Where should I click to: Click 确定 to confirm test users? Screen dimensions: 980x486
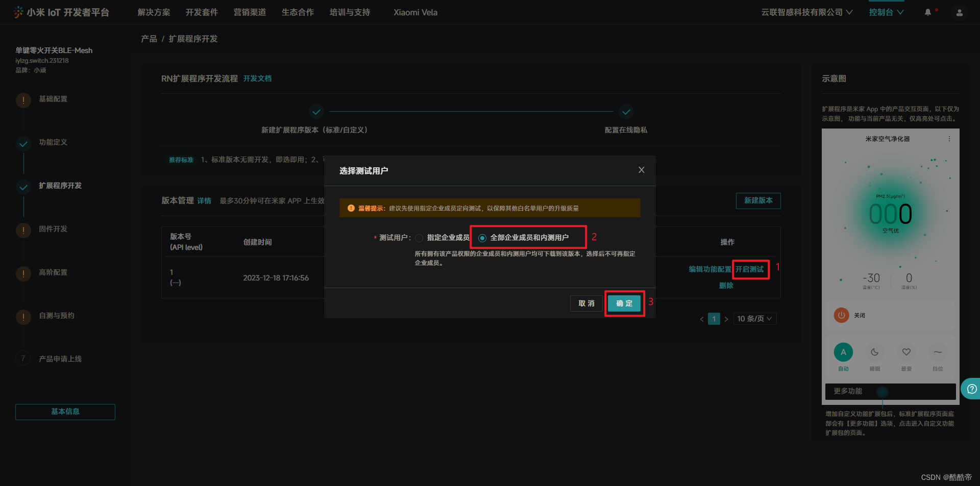624,303
